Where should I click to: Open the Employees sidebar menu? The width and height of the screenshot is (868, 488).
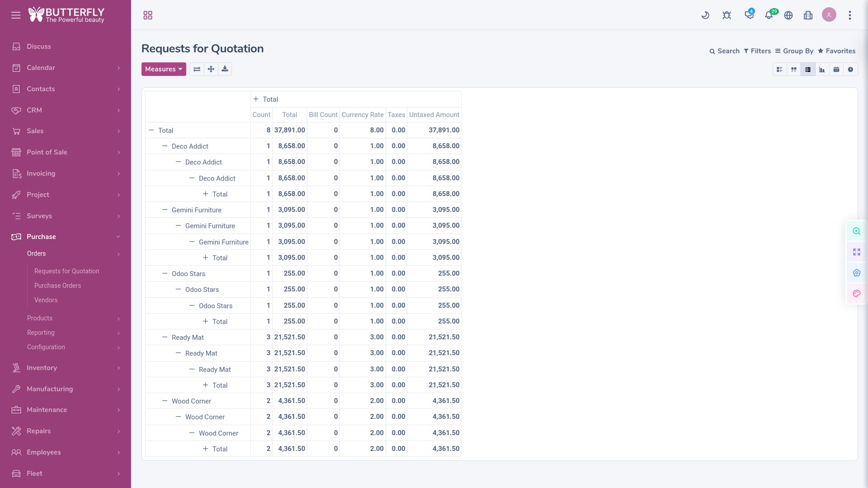click(66, 452)
